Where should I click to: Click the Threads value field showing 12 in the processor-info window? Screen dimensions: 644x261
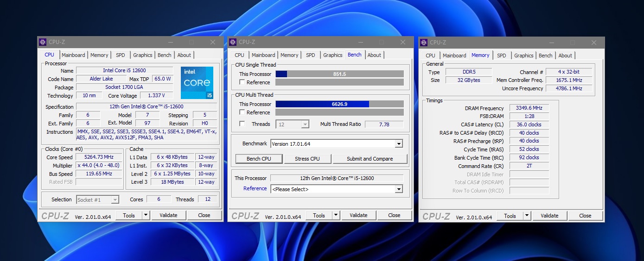(x=207, y=199)
